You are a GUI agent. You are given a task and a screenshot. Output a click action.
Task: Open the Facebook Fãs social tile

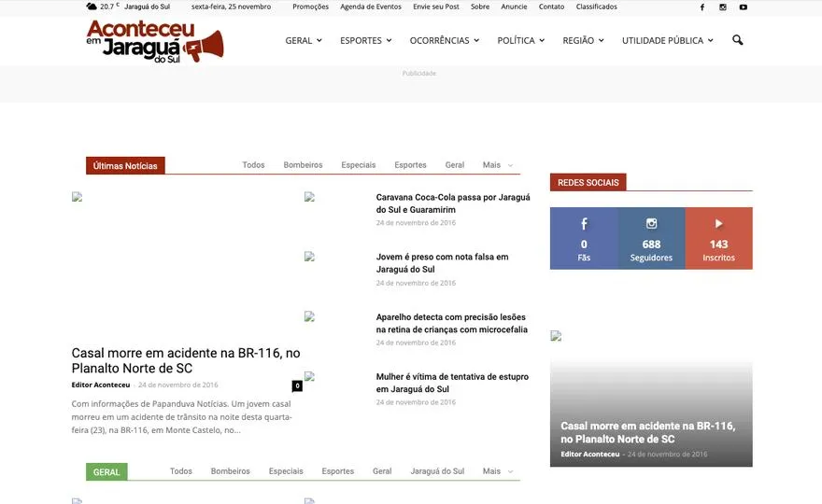click(x=584, y=238)
